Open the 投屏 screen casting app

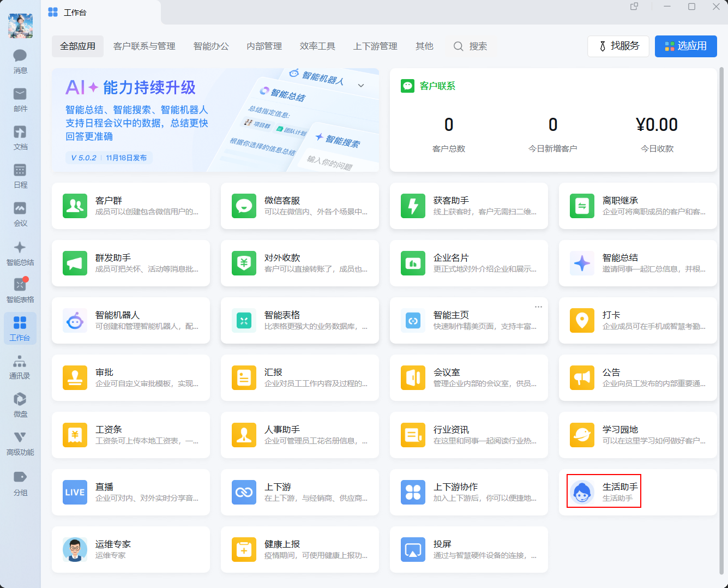413,549
